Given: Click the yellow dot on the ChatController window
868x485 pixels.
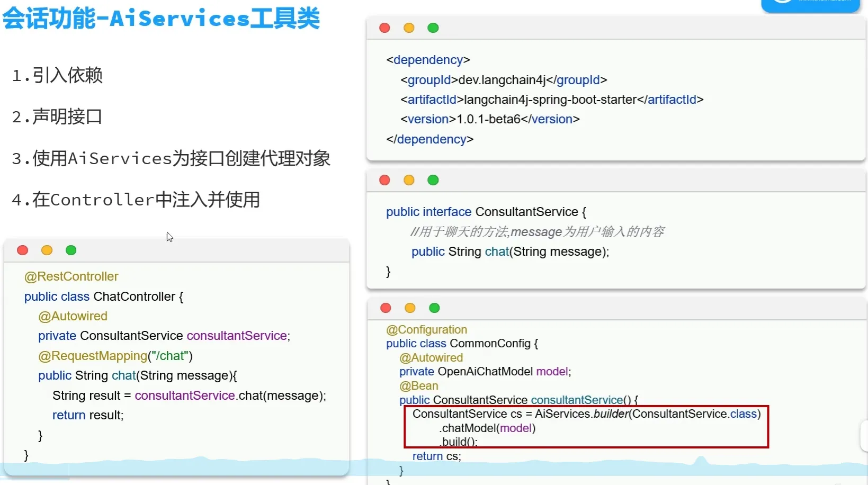Looking at the screenshot, I should coord(47,250).
